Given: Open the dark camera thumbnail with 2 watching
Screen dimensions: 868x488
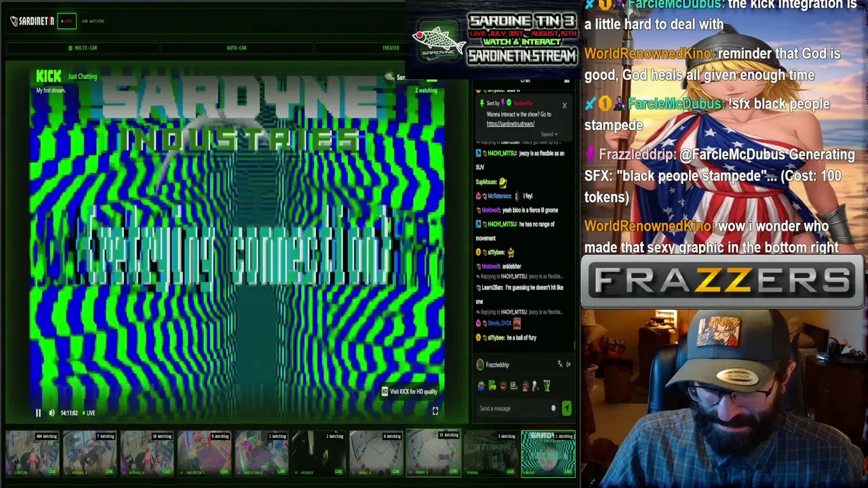Looking at the screenshot, I should point(319,453).
